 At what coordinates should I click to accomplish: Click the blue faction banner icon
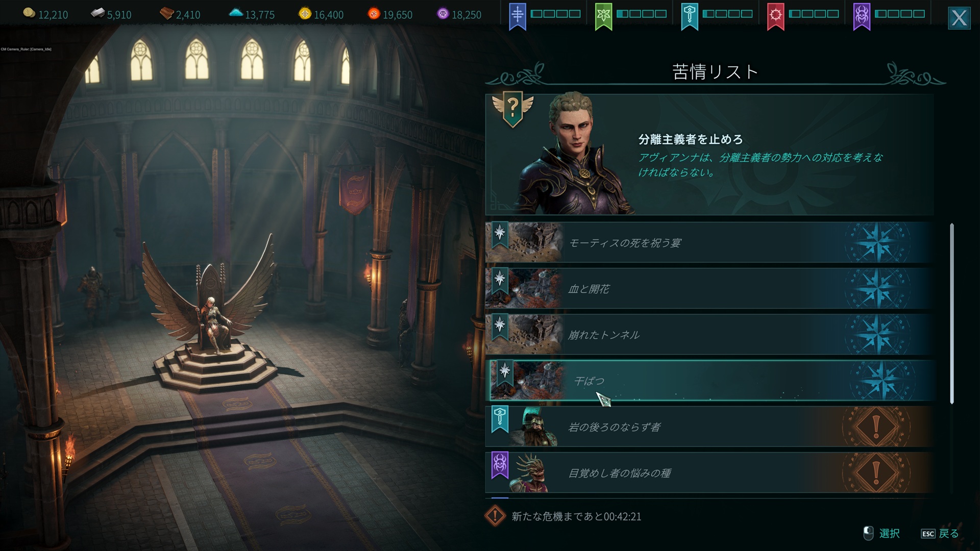click(x=517, y=16)
